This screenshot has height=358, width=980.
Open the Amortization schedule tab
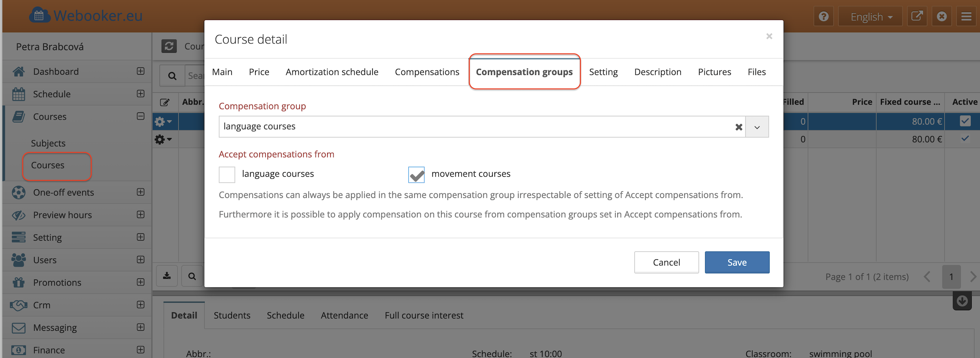point(332,72)
